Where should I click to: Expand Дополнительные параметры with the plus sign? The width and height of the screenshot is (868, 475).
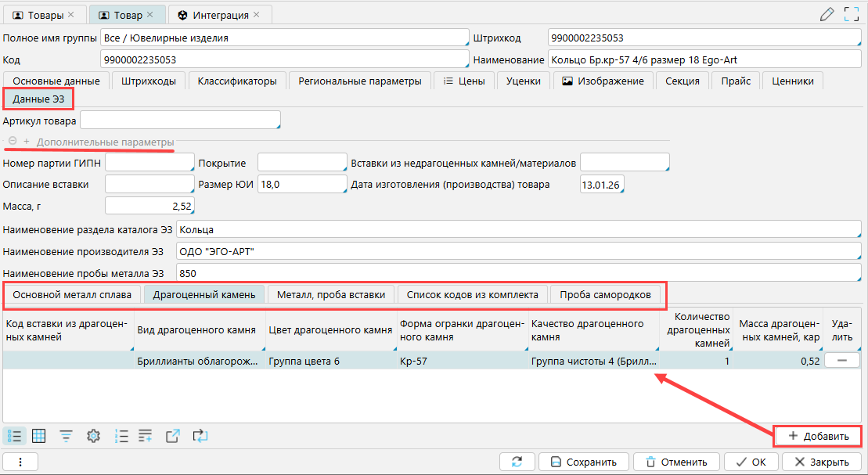tap(26, 142)
